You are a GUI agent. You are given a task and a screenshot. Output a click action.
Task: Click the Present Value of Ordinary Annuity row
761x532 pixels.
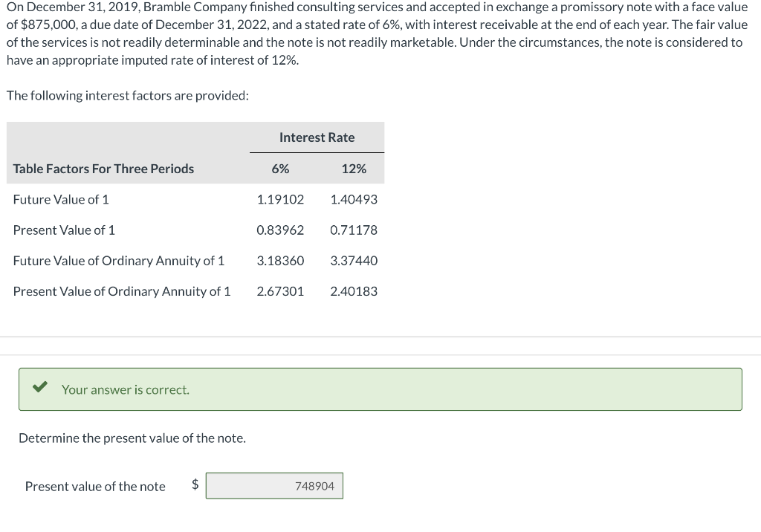(x=121, y=291)
